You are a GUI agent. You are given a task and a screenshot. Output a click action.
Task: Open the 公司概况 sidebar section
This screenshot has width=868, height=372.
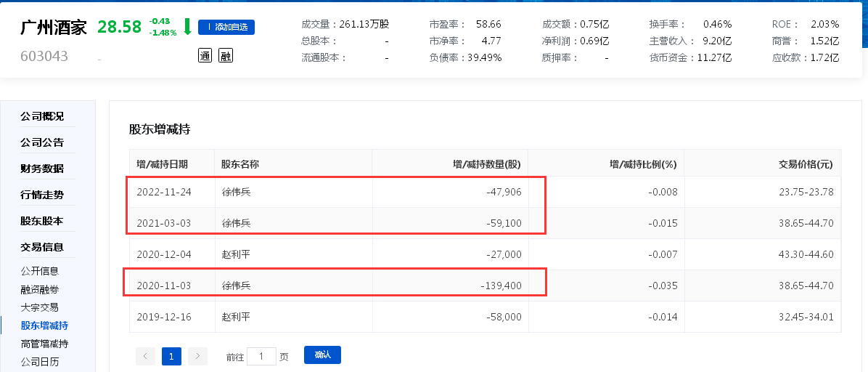tap(42, 116)
